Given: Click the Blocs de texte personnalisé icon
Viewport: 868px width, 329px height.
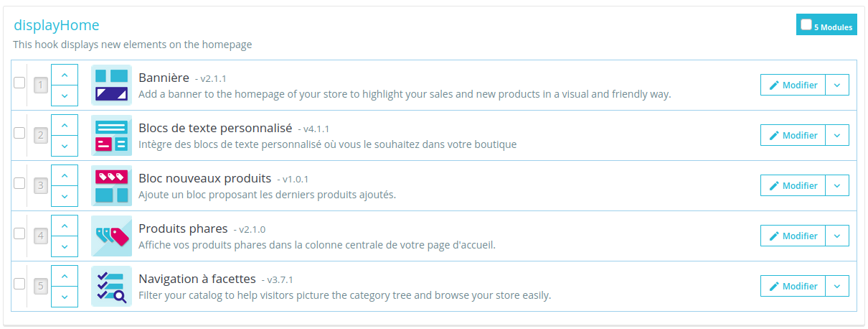Looking at the screenshot, I should coord(111,135).
